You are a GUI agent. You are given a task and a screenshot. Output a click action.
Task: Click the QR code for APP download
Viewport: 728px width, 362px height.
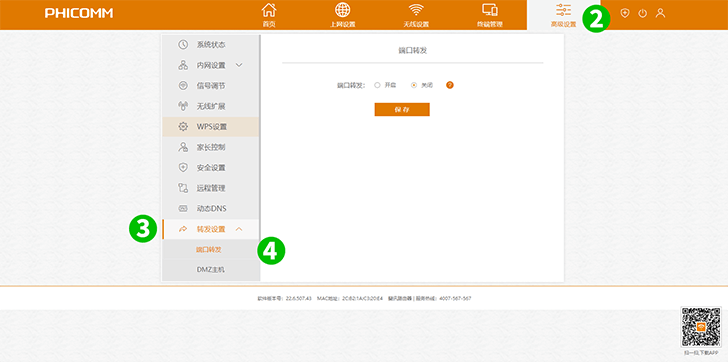click(701, 327)
